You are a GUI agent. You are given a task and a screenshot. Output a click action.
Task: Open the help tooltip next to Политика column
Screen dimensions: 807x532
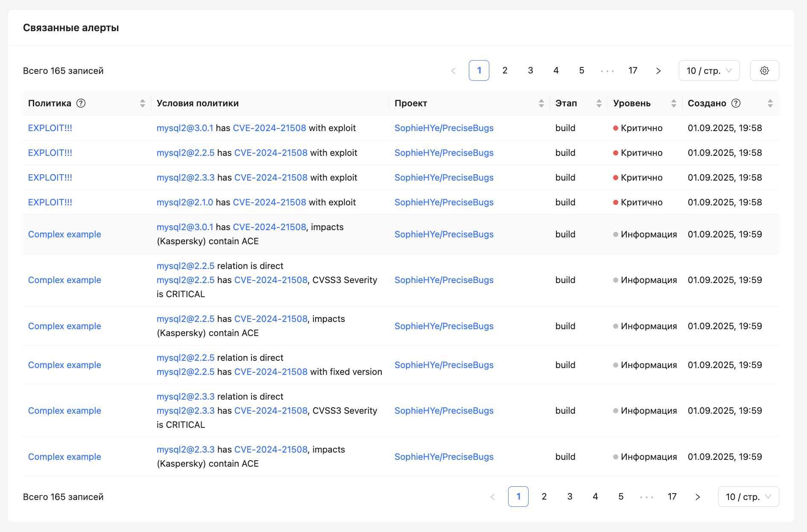(82, 103)
